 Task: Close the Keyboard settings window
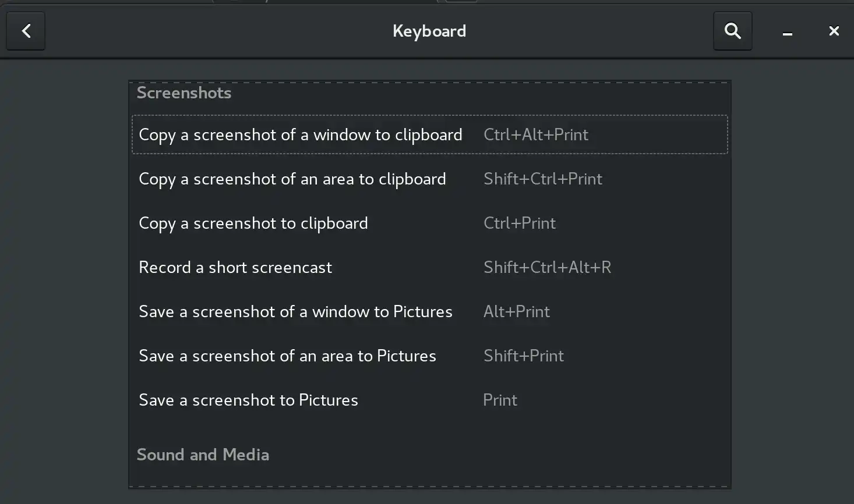834,31
